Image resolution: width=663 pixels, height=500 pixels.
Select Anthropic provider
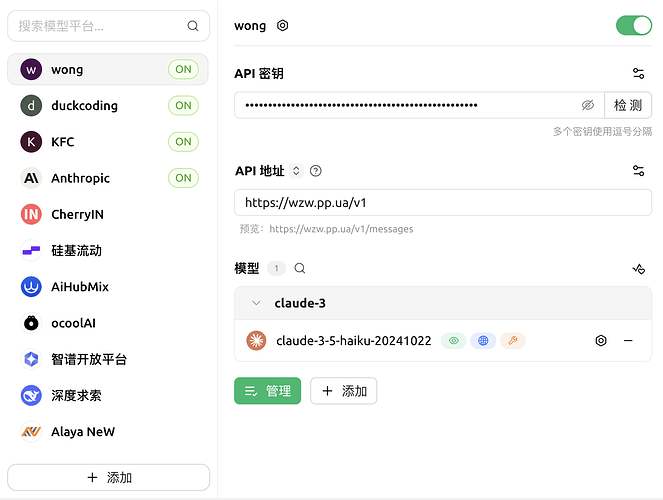(108, 178)
